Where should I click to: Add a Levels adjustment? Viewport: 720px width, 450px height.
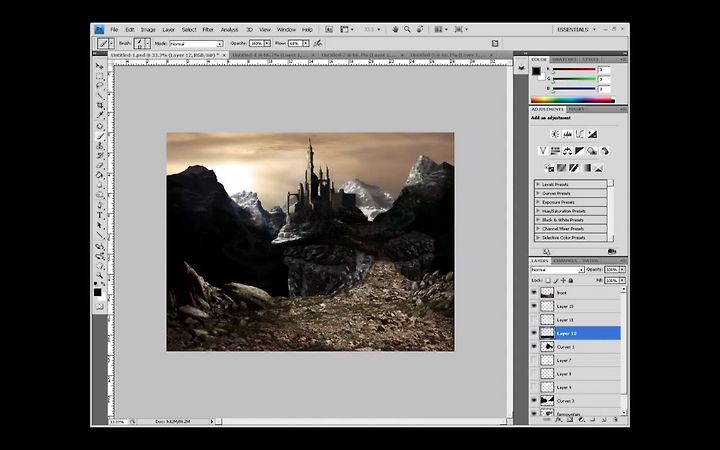(568, 134)
